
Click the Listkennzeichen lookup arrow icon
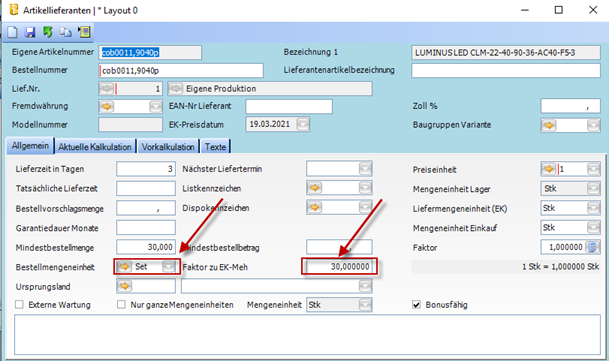[314, 188]
